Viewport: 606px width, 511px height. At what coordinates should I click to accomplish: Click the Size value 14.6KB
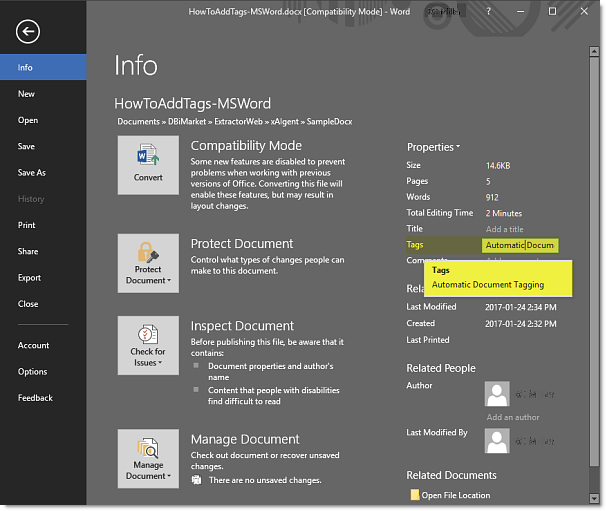(x=498, y=166)
